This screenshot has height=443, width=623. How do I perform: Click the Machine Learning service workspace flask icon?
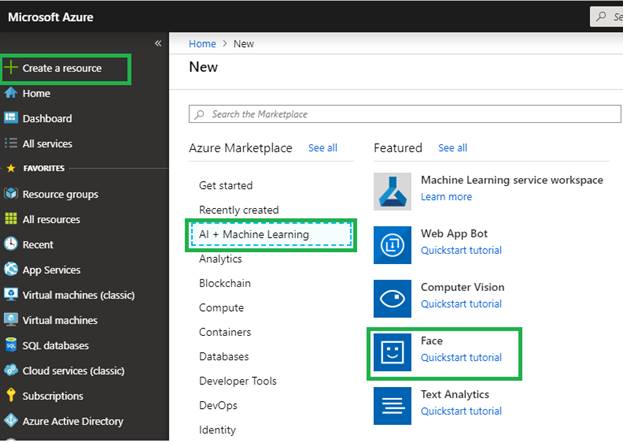coord(392,192)
